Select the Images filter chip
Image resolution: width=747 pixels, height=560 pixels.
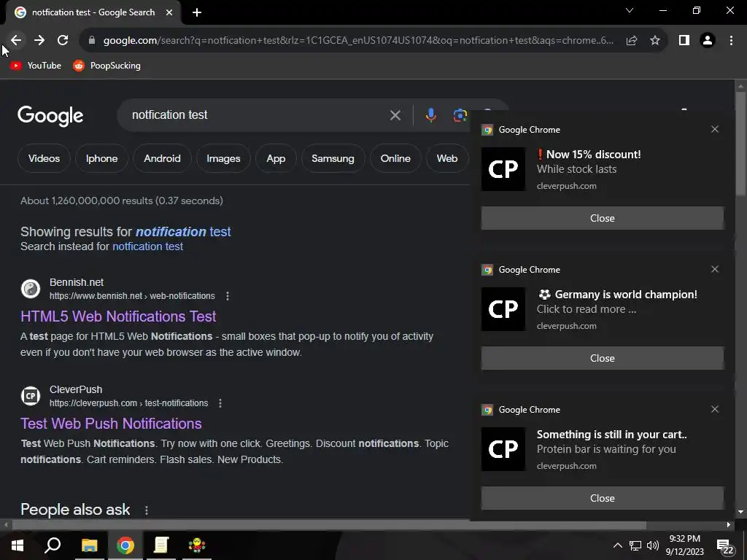(x=223, y=158)
